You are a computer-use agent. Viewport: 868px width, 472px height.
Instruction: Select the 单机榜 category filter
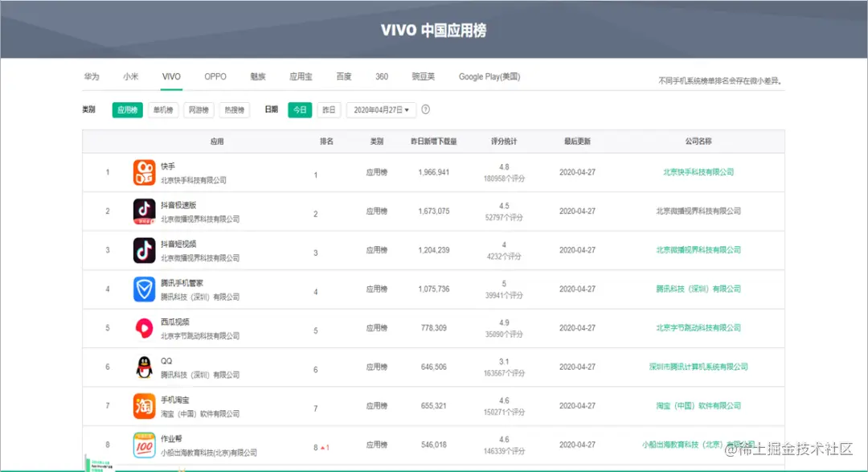(x=163, y=109)
